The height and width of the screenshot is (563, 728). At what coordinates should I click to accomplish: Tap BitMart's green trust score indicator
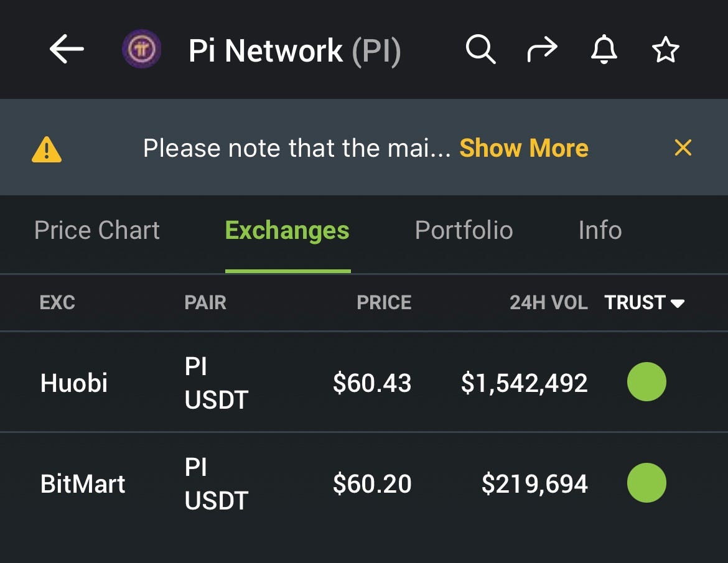[646, 483]
